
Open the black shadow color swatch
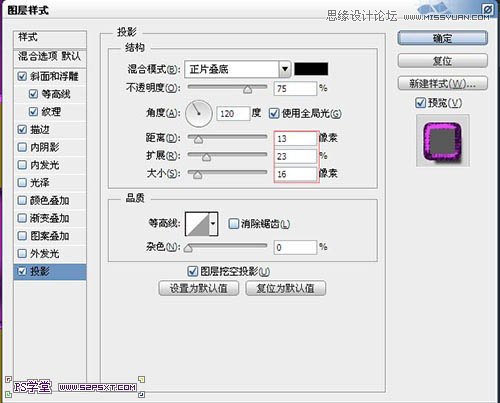(311, 69)
